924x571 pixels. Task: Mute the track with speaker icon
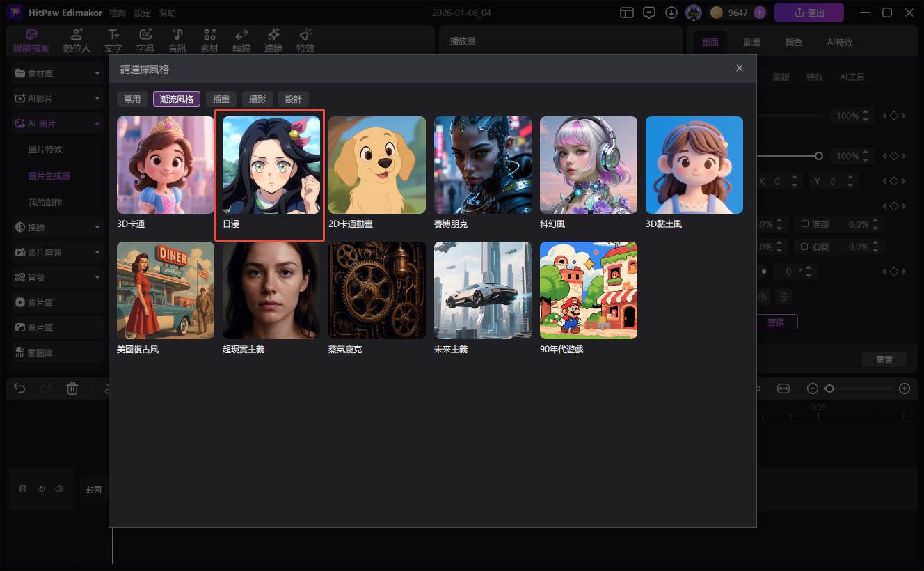pos(59,489)
